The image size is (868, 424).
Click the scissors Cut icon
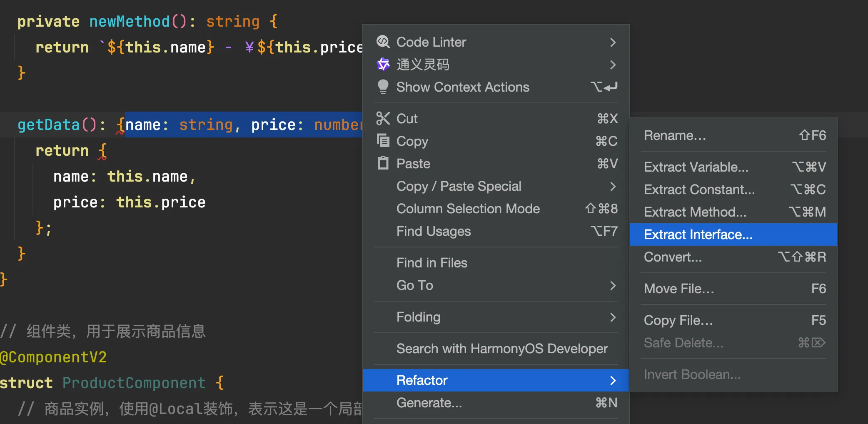pyautogui.click(x=383, y=119)
